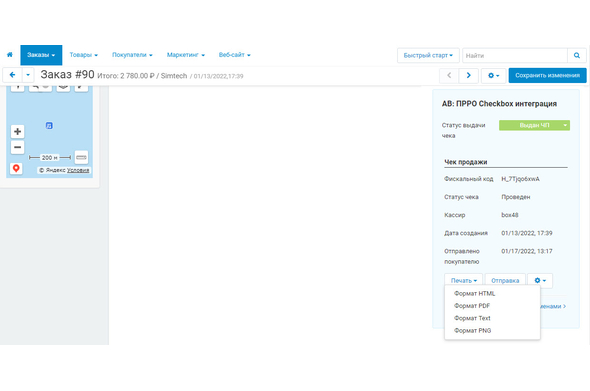Click the red location pin on map

coord(16,168)
